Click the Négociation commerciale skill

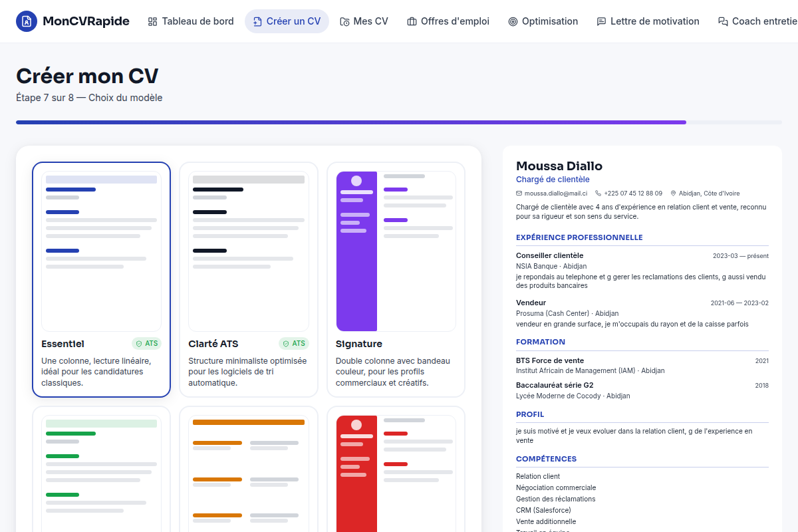point(556,487)
